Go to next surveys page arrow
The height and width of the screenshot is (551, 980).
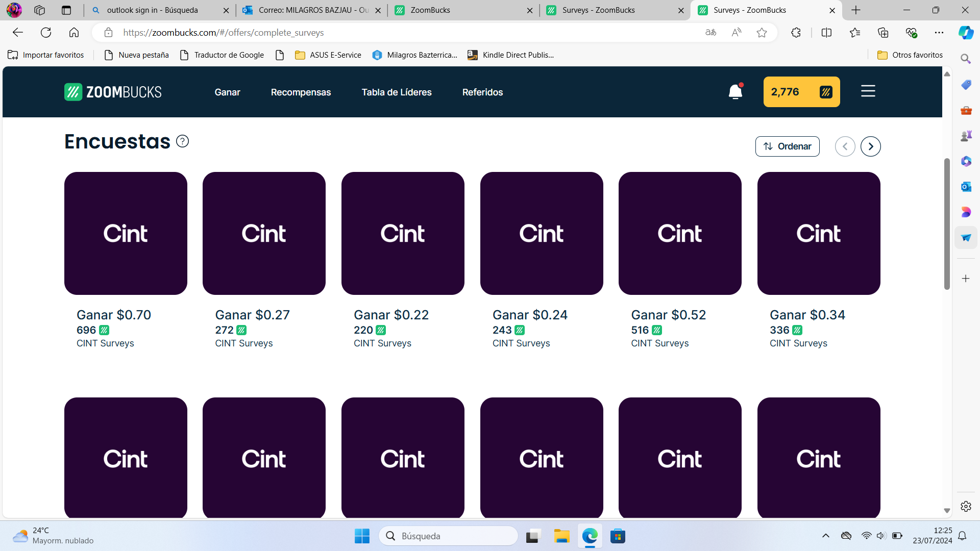(x=870, y=146)
